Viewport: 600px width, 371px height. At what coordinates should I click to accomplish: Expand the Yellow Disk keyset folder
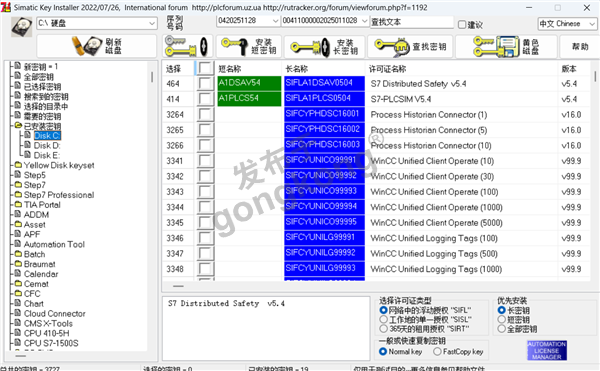point(18,165)
